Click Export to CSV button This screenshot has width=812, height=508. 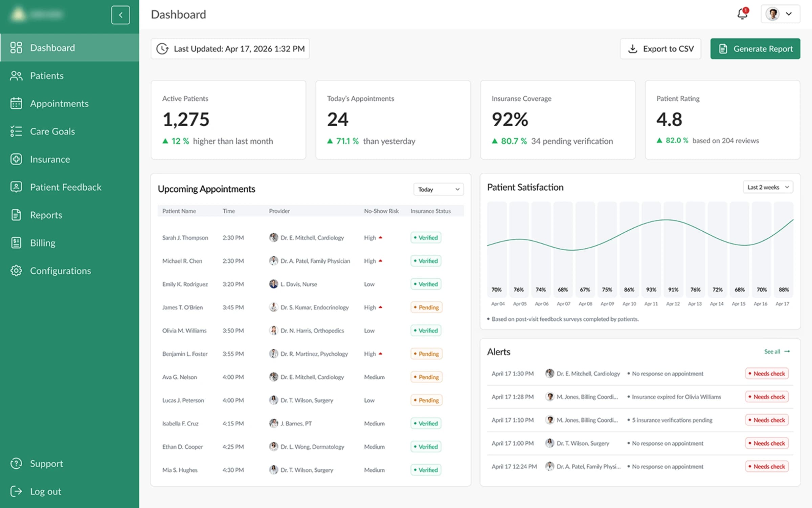click(660, 49)
